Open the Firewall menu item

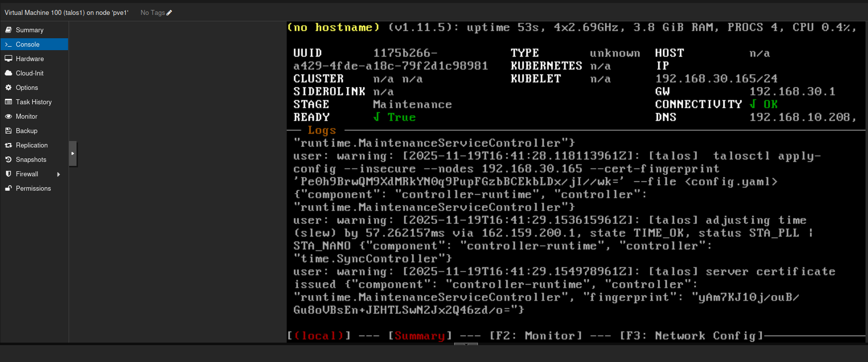(27, 174)
